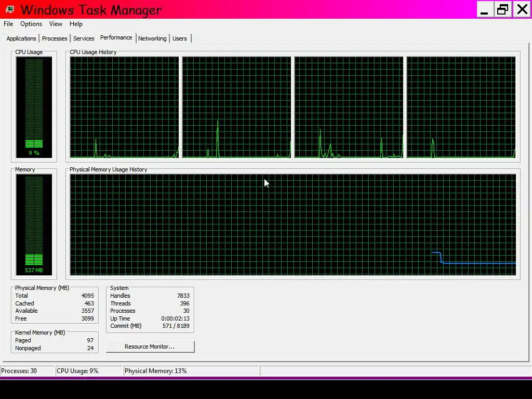Switch to the Services tab
The height and width of the screenshot is (399, 532).
(x=84, y=38)
